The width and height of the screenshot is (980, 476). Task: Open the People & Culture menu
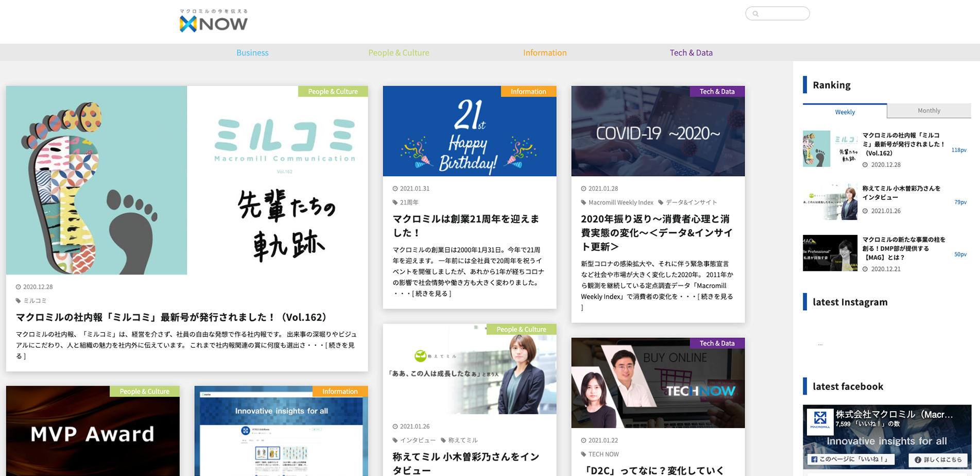click(x=399, y=53)
